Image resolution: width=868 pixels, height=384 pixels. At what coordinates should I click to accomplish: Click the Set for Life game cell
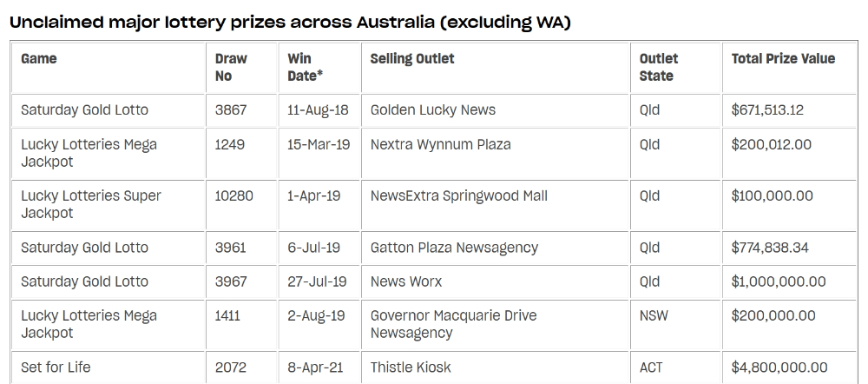point(108,367)
